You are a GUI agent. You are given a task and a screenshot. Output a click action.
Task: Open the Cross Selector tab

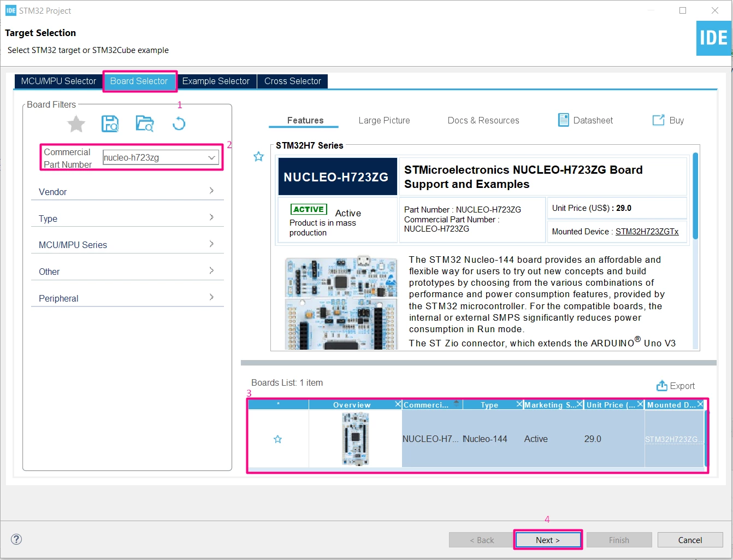293,81
